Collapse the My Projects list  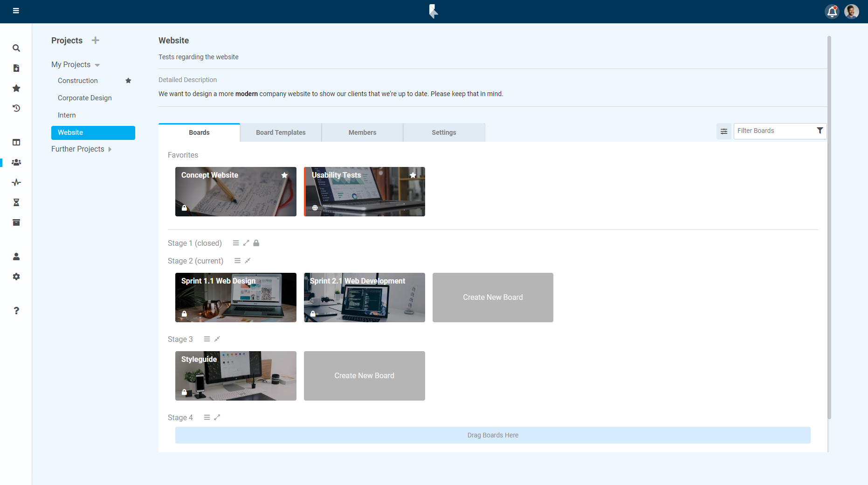pos(97,65)
